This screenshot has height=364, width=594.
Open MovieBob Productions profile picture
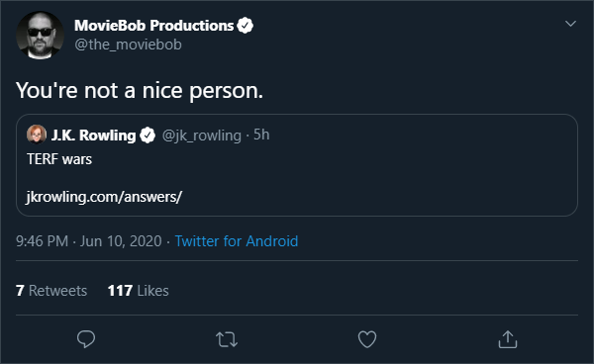[x=41, y=35]
